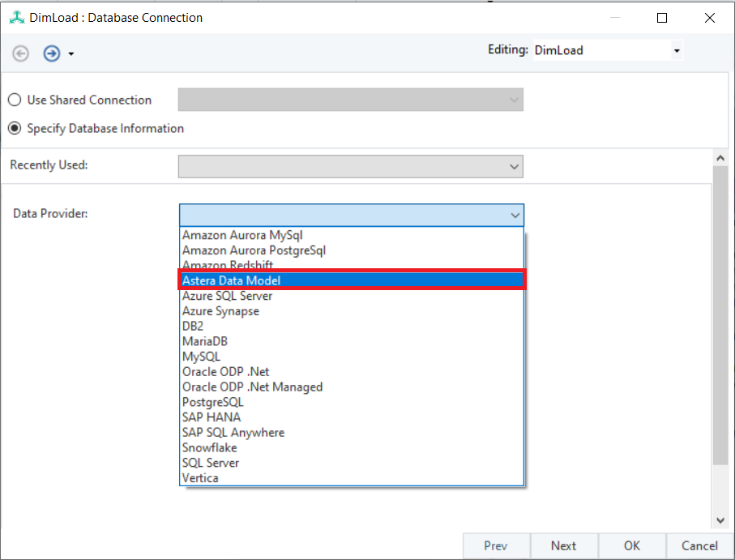Expand the Editing DimLoad dropdown
The width and height of the screenshot is (735, 560).
(677, 51)
